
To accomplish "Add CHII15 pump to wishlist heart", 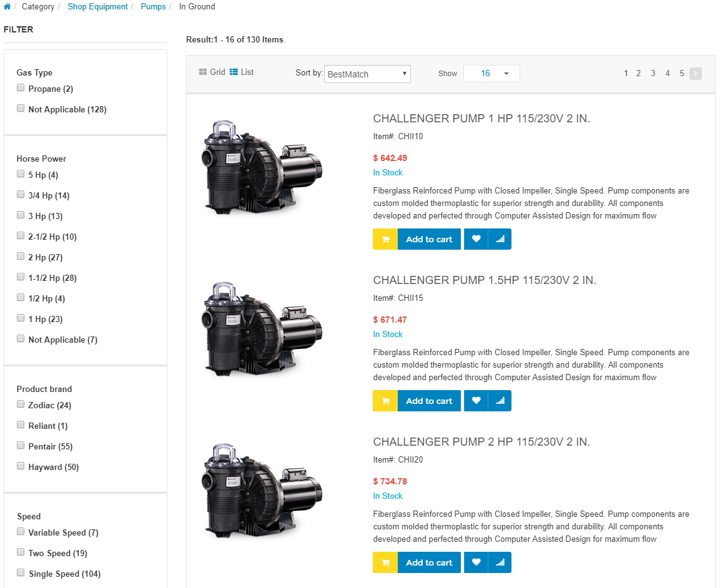I will [476, 401].
